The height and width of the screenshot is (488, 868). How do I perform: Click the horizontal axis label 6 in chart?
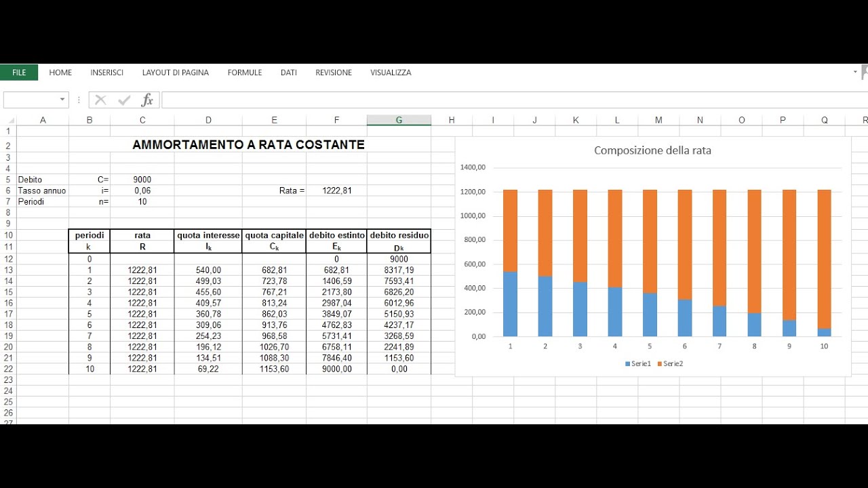[685, 346]
